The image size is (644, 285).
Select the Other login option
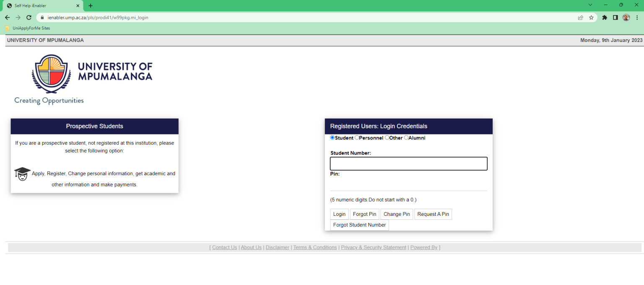387,137
